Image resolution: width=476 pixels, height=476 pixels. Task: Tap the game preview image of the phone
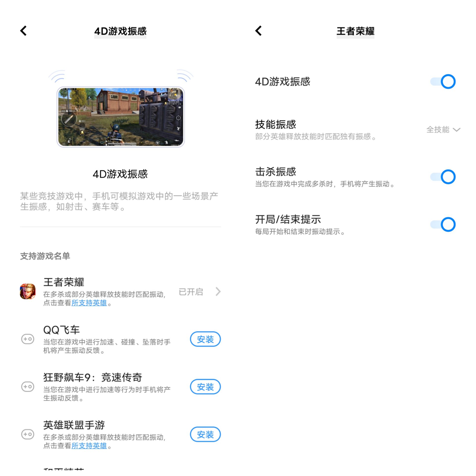pyautogui.click(x=121, y=117)
